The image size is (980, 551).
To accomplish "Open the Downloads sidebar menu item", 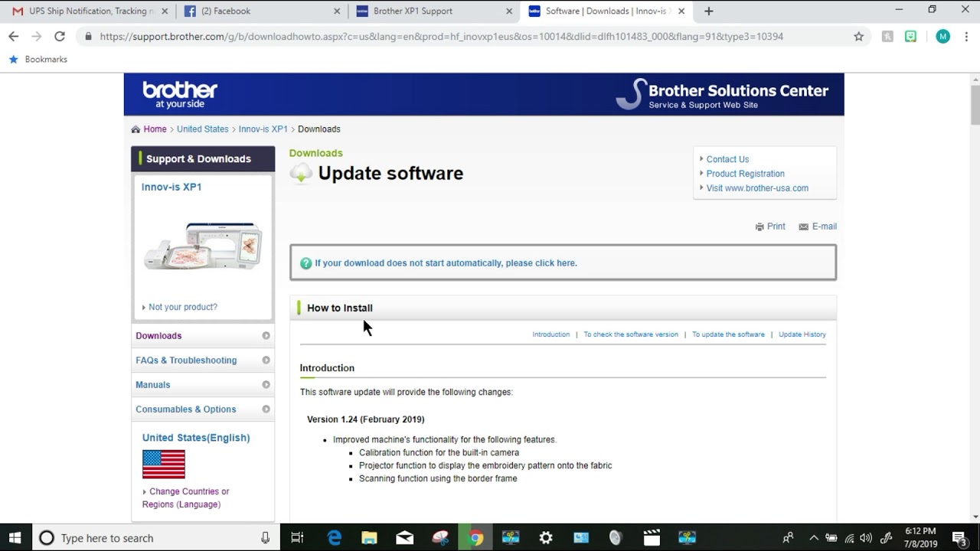I will (158, 336).
